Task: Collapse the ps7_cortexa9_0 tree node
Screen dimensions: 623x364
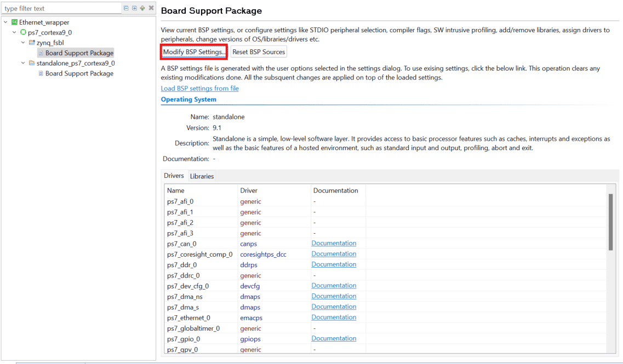Action: point(15,33)
